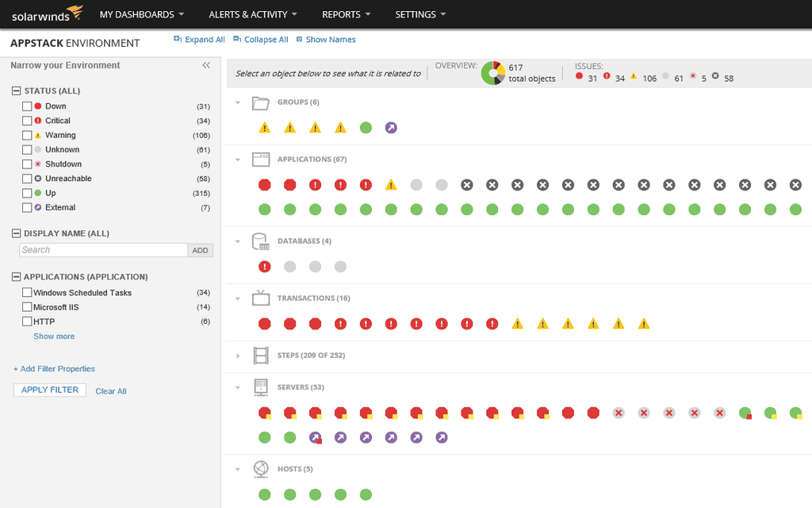812x508 pixels.
Task: Open the ALERTS & ACTIVITY menu
Action: coord(248,13)
